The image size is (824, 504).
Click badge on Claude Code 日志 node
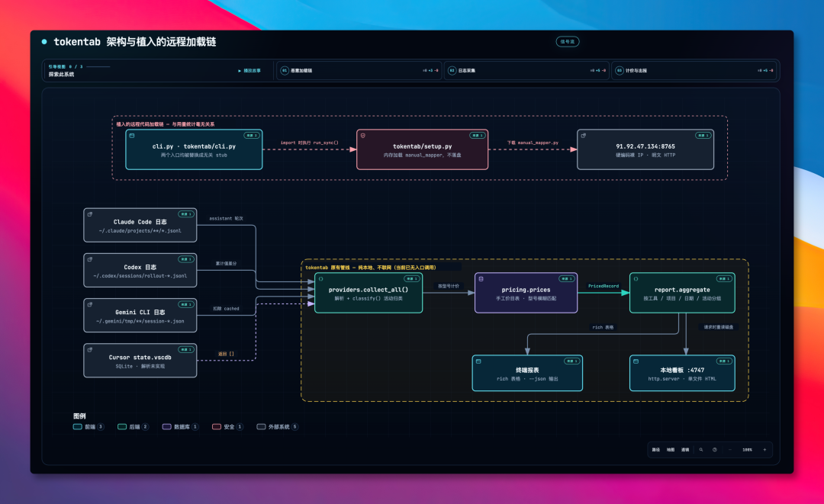(186, 214)
